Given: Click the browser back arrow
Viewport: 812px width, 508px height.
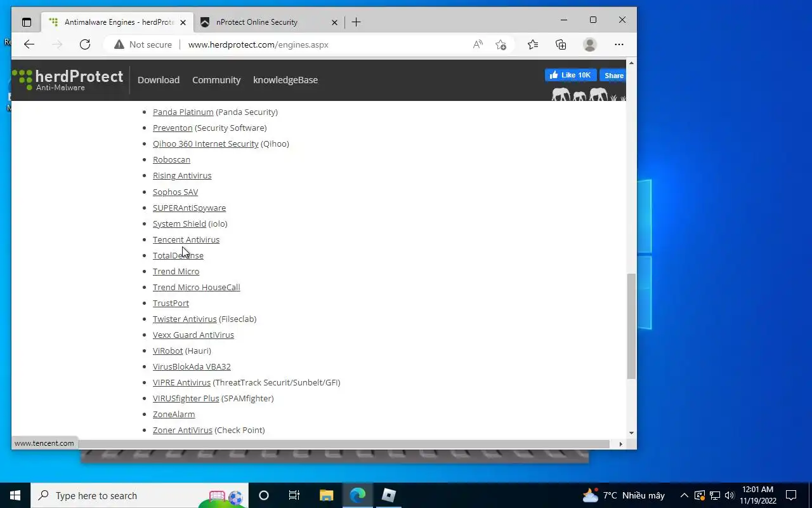Looking at the screenshot, I should [x=29, y=44].
